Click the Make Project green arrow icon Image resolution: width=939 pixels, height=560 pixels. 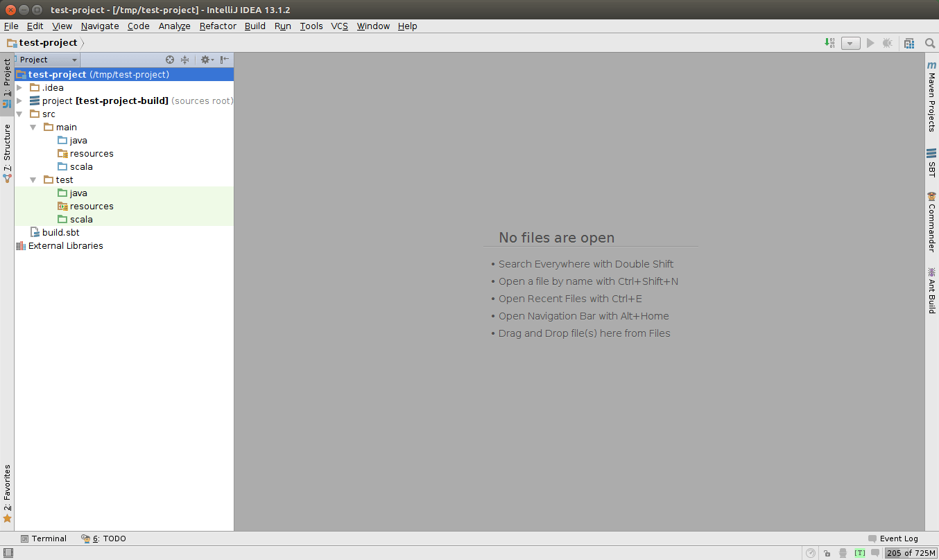point(829,43)
